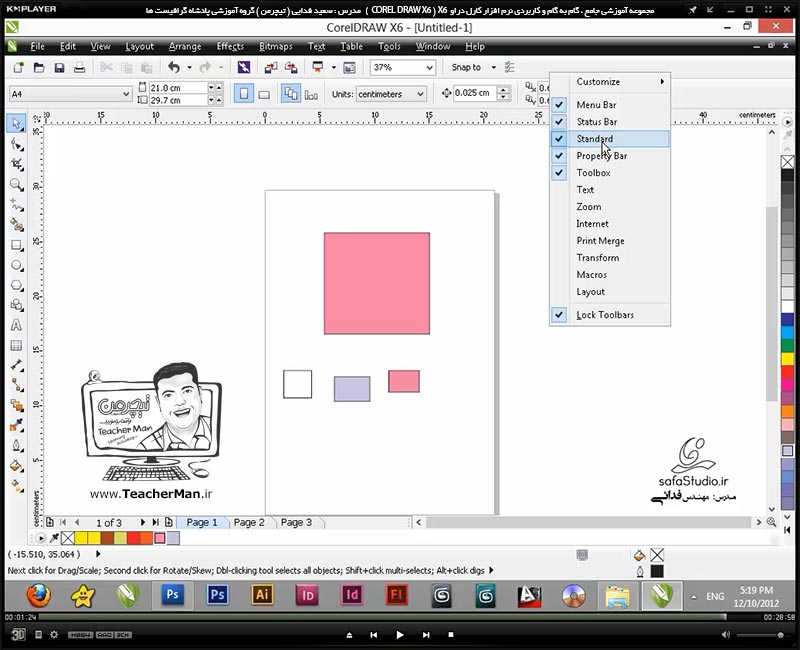Toggle Status Bar visibility

tap(610, 121)
